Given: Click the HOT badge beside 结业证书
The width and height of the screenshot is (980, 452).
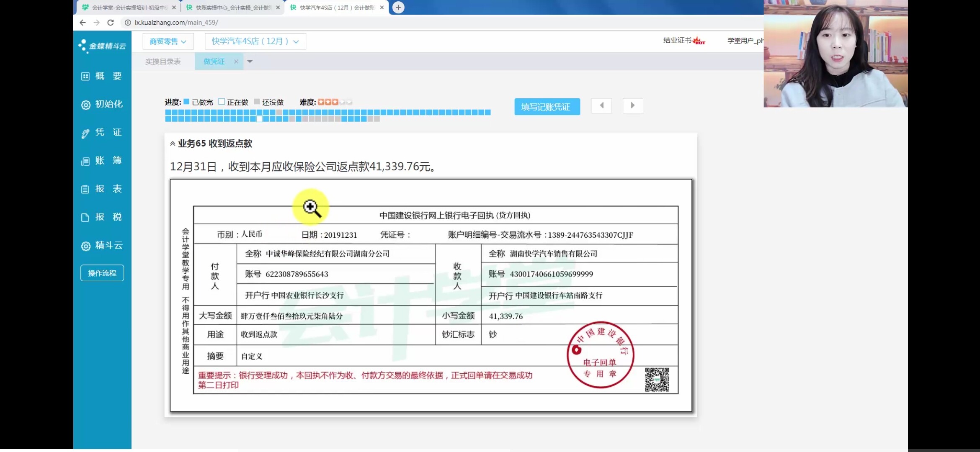Looking at the screenshot, I should (699, 41).
